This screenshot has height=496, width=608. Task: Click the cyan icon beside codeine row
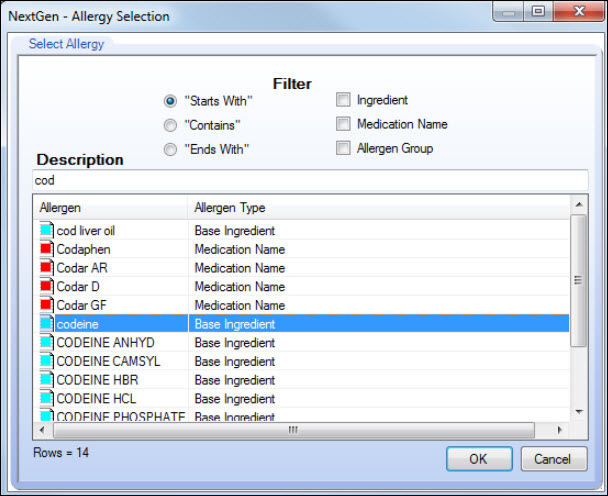(46, 323)
